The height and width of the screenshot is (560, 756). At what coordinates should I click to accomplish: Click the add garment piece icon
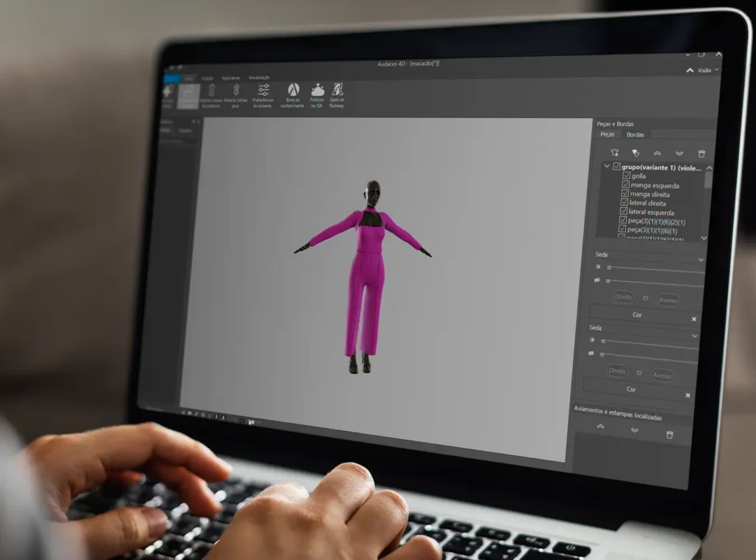click(x=614, y=153)
